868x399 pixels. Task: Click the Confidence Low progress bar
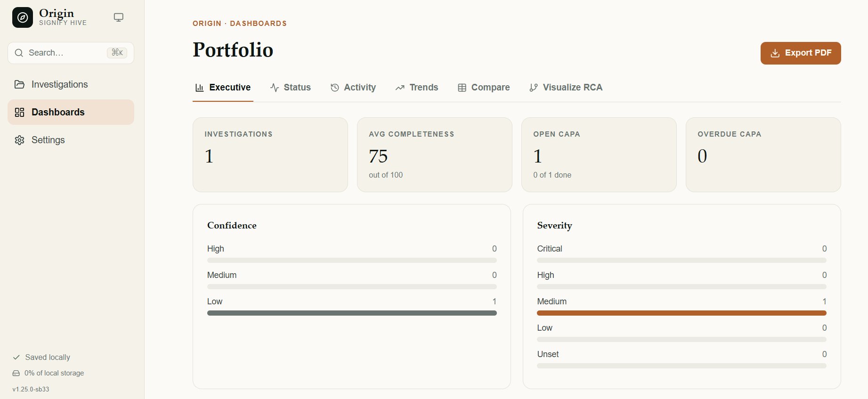pos(352,313)
